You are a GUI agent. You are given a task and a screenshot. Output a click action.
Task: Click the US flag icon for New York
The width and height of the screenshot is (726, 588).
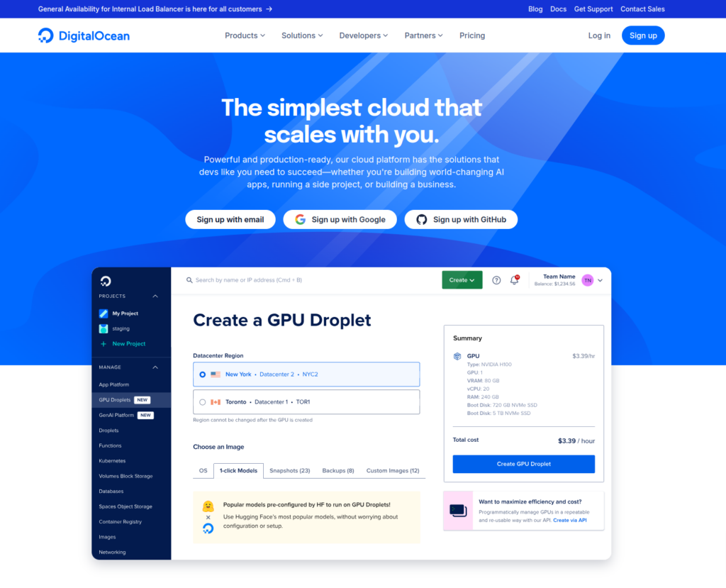pos(216,375)
